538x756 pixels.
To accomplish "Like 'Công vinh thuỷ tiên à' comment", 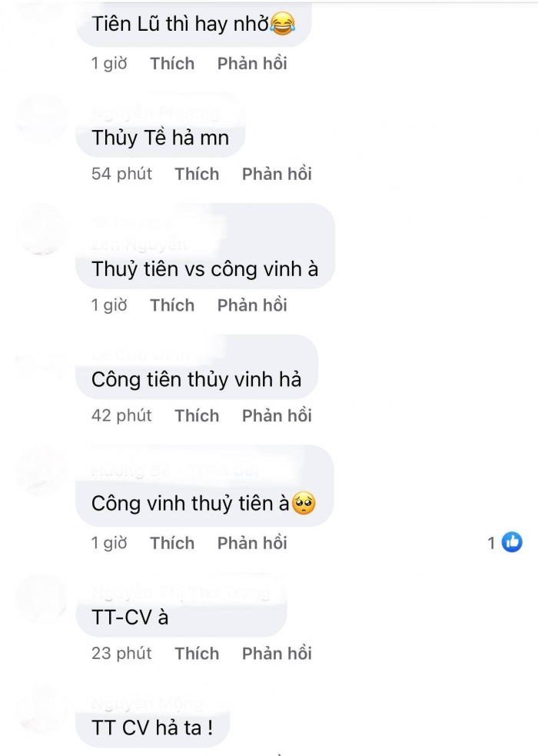I will 172,544.
